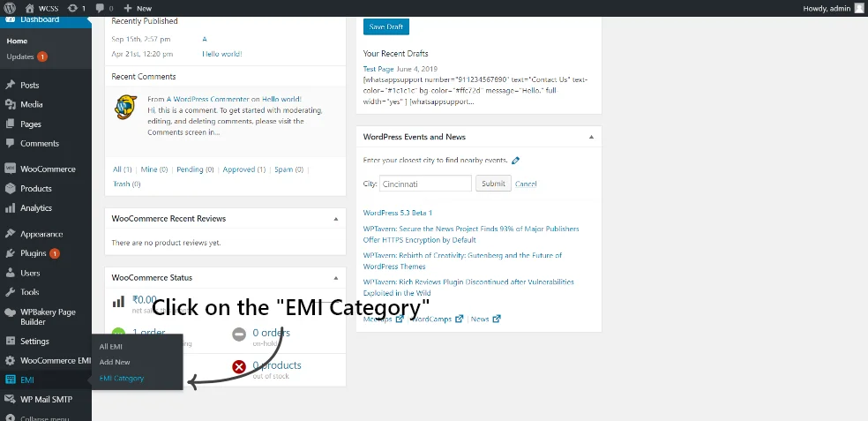Open the All EMI submenu entry
The width and height of the screenshot is (868, 421).
(111, 347)
